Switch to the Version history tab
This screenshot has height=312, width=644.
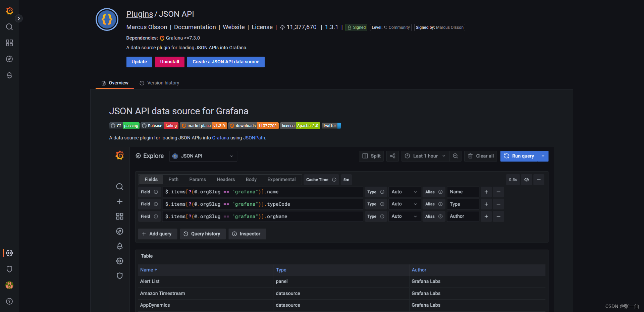tap(163, 83)
